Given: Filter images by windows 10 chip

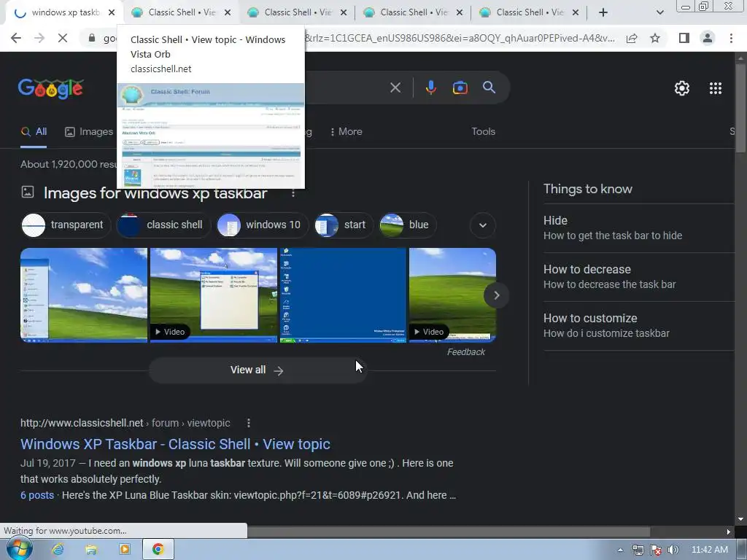Looking at the screenshot, I should [x=263, y=225].
